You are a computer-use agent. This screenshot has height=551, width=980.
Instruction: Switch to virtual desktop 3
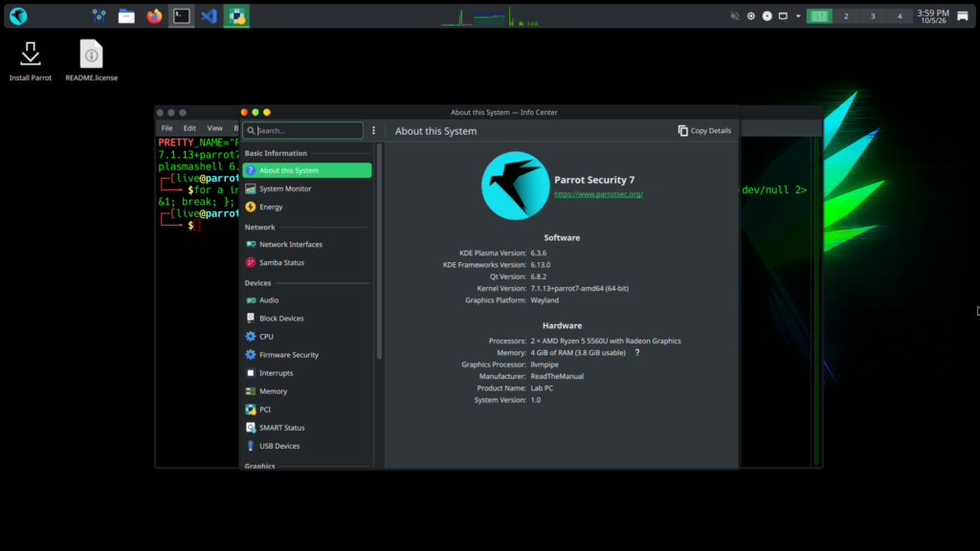[x=873, y=16]
